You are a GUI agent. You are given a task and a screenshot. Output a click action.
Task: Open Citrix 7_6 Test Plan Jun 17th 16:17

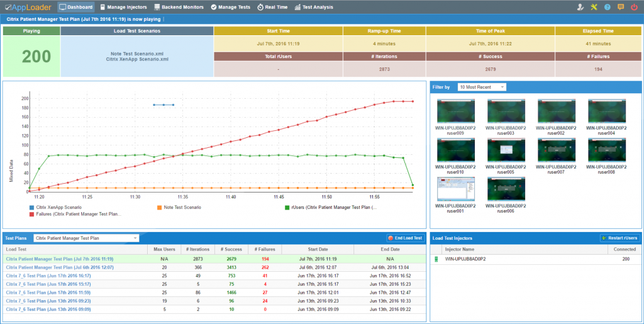pyautogui.click(x=48, y=276)
